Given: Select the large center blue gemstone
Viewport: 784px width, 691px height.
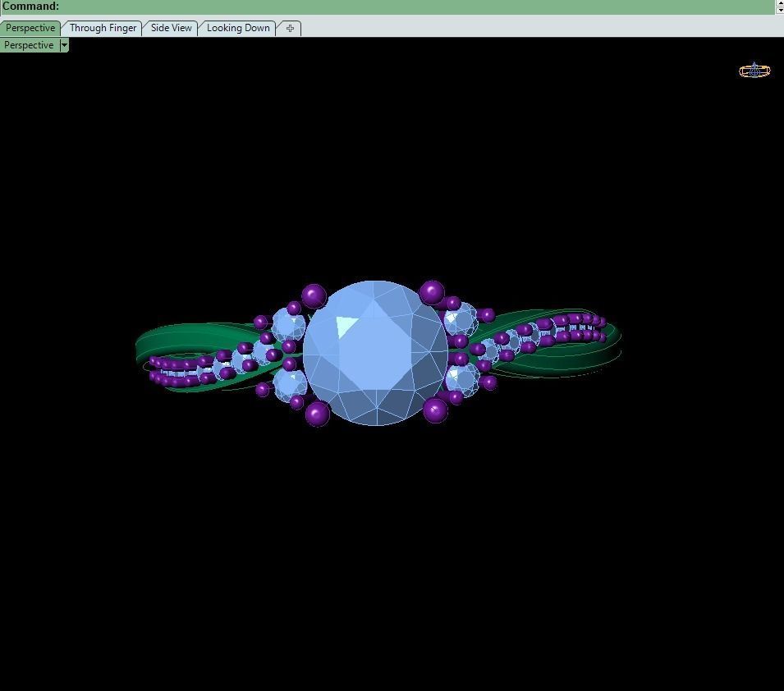Looking at the screenshot, I should [375, 353].
